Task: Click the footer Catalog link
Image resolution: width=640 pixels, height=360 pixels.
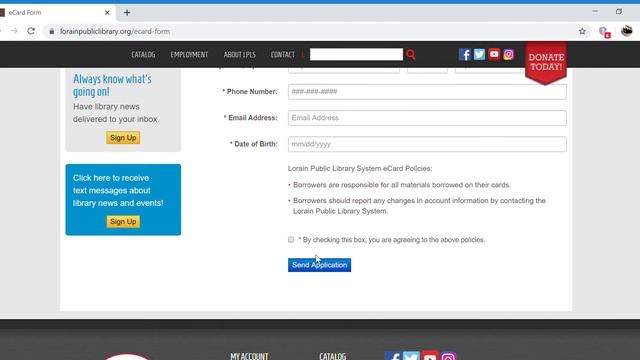Action: coord(333,356)
